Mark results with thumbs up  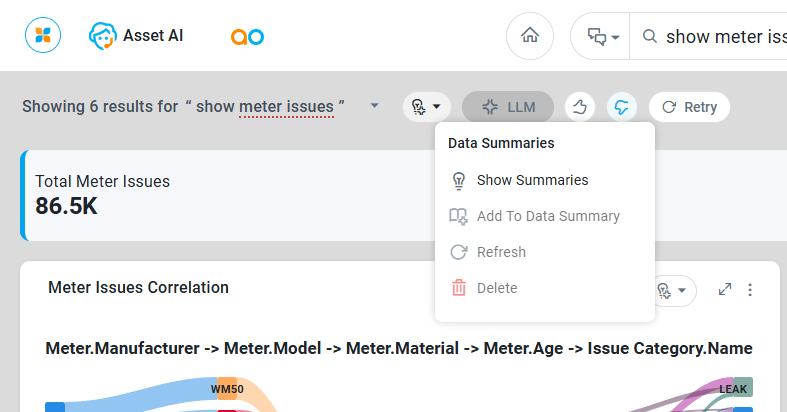580,107
